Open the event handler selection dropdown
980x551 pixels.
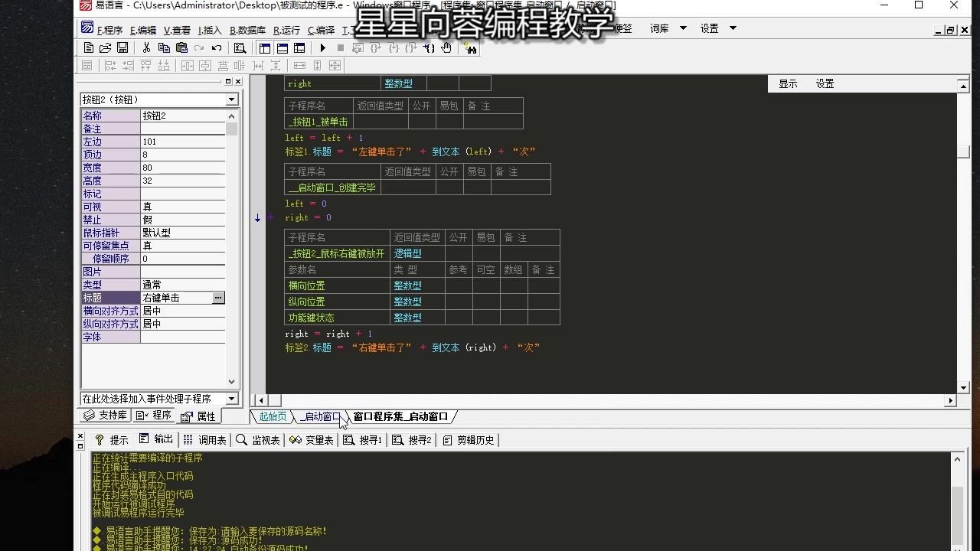pyautogui.click(x=232, y=398)
